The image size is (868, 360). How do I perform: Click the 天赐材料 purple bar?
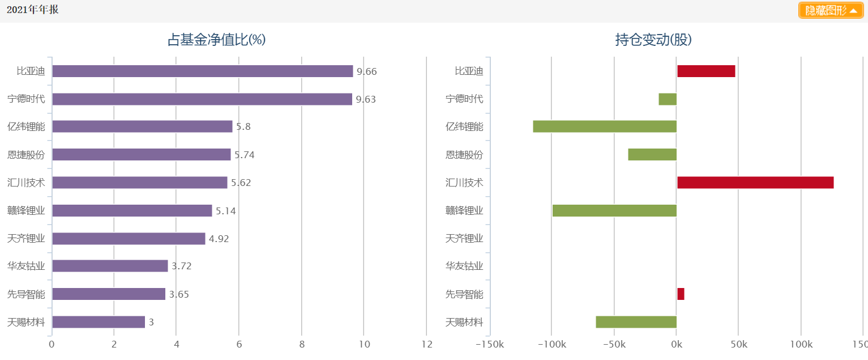point(98,322)
